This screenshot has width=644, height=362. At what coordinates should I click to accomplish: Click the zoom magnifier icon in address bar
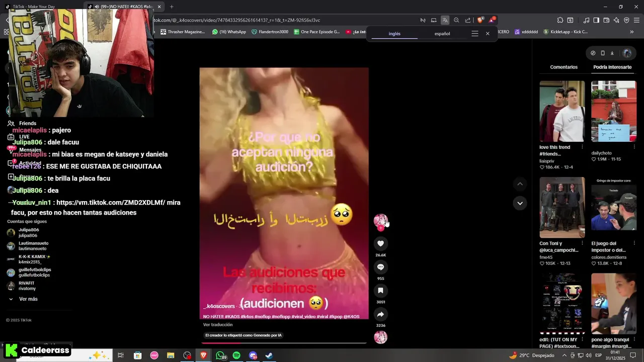[x=456, y=20]
